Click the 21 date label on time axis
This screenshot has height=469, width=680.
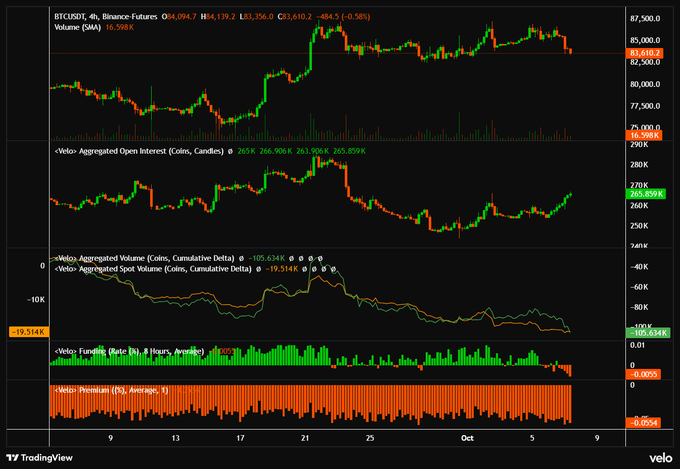click(305, 439)
